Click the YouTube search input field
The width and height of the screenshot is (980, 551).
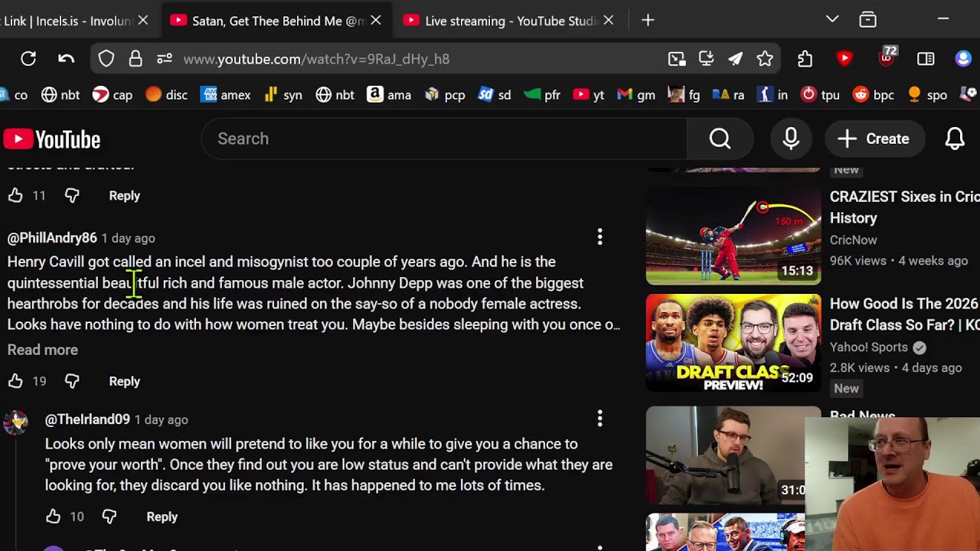[x=444, y=139]
